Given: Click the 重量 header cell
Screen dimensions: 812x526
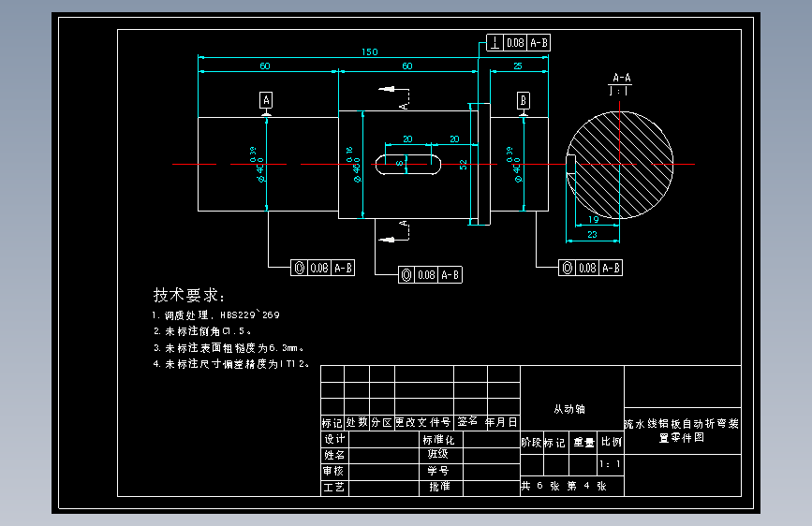Looking at the screenshot, I should tap(584, 443).
